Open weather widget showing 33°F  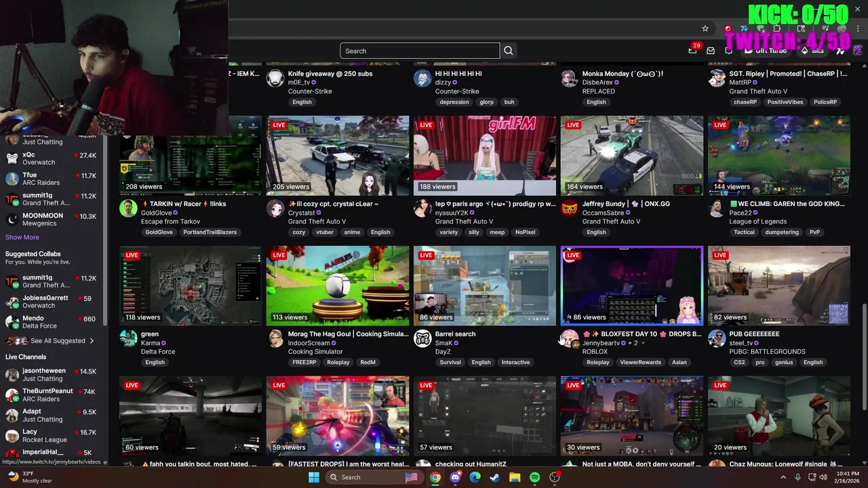click(x=30, y=477)
